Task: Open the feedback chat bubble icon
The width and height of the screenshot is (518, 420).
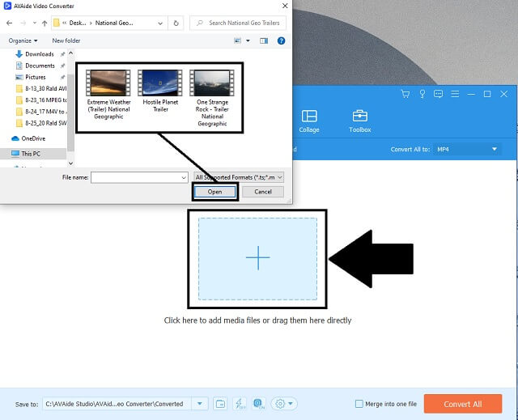Action: click(439, 94)
